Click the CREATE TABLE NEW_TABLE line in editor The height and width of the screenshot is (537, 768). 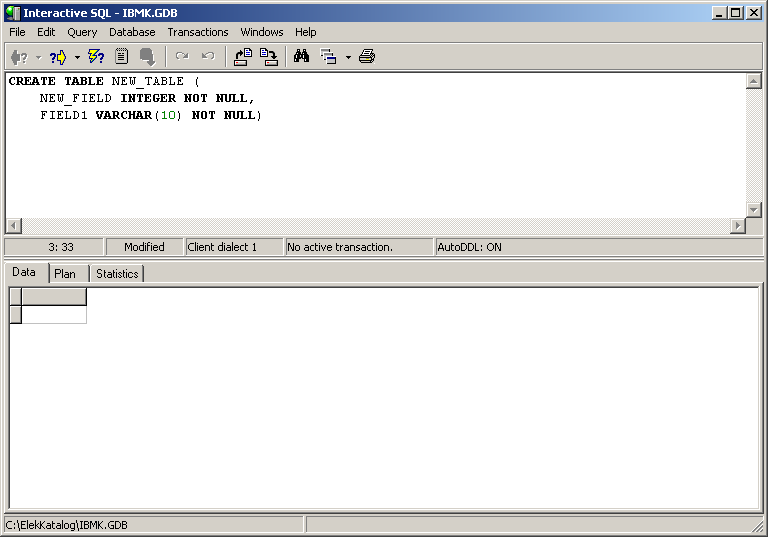click(x=104, y=81)
